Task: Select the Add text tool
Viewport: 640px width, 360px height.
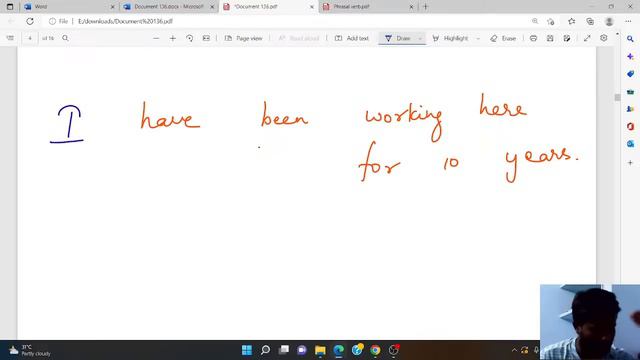Action: click(x=352, y=38)
